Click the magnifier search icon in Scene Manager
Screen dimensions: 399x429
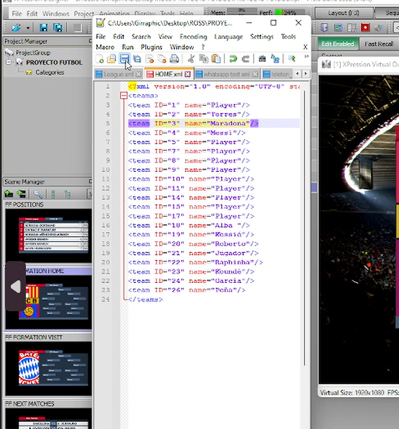point(38,194)
